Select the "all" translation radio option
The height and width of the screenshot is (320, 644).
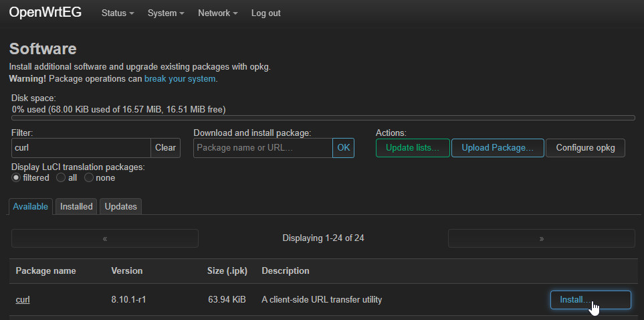click(61, 178)
